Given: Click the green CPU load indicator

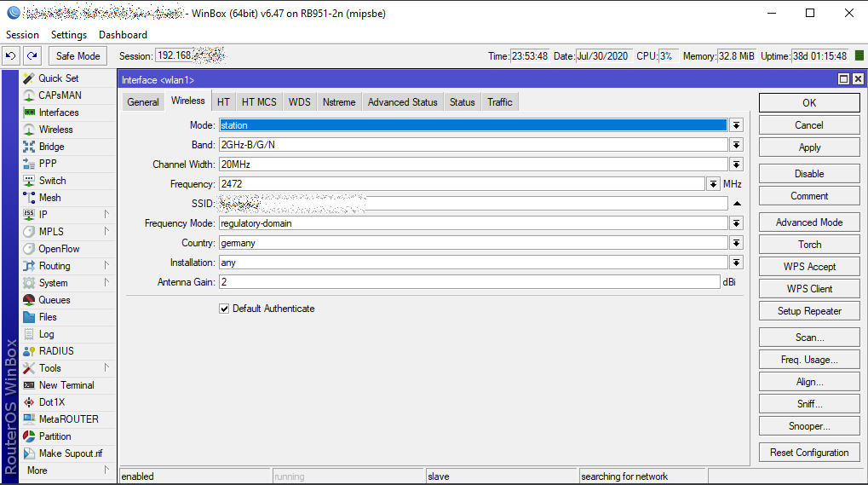Looking at the screenshot, I should click(x=859, y=56).
